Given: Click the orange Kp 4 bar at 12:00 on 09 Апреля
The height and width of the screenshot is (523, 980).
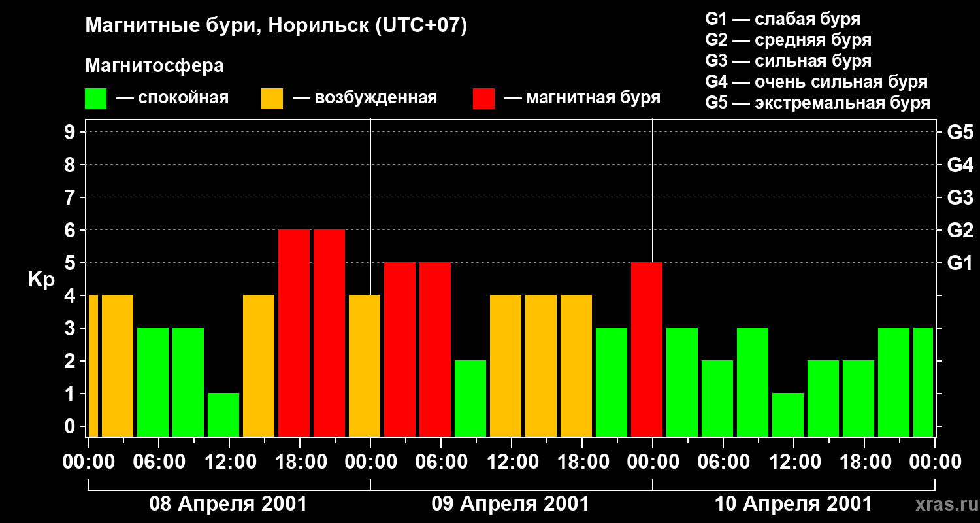Looking at the screenshot, I should pyautogui.click(x=506, y=365).
